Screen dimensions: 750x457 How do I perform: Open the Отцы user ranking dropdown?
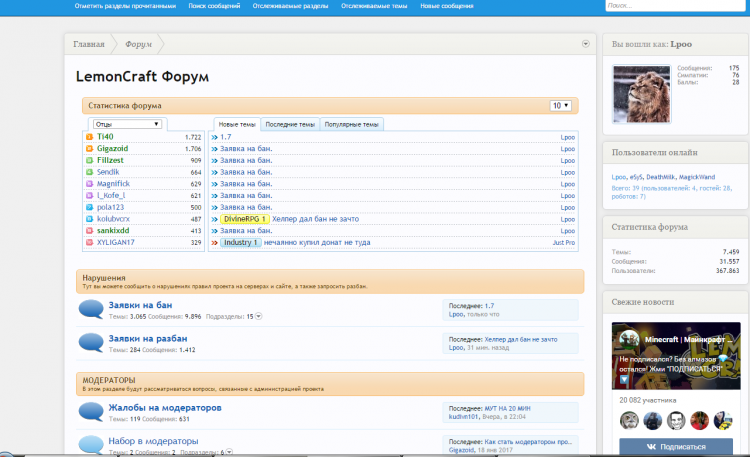127,124
